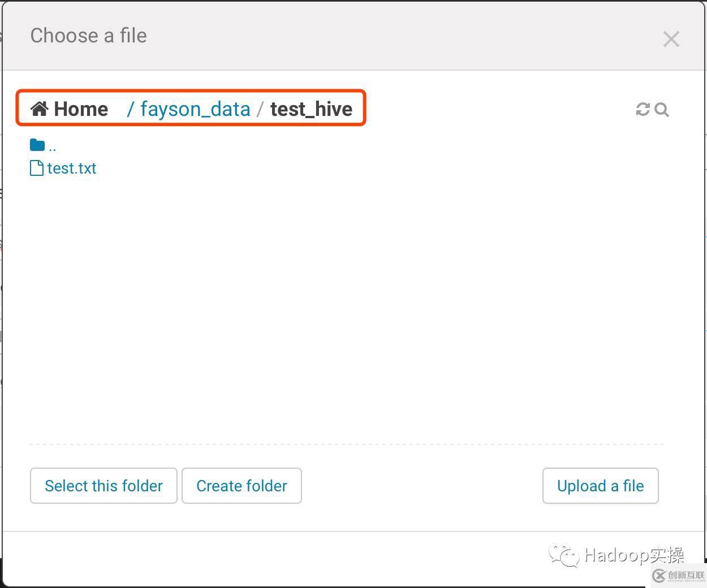707x588 pixels.
Task: Go to Home in the breadcrumb path
Action: click(81, 109)
